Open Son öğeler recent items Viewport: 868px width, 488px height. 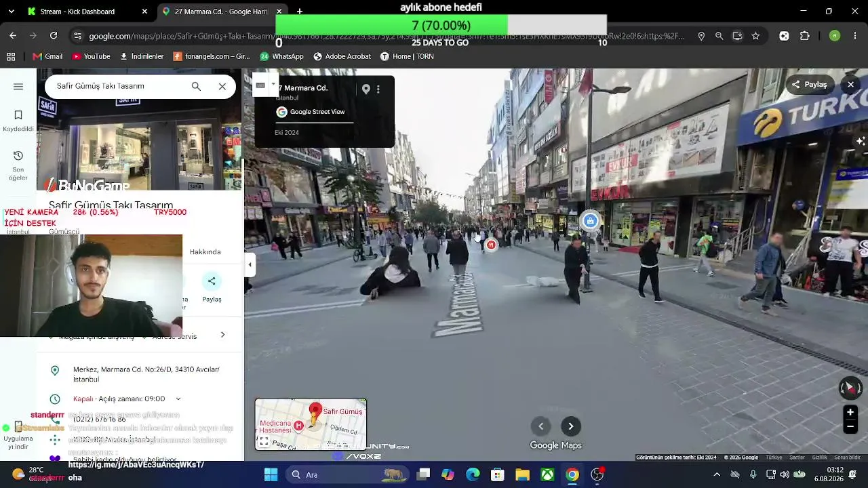tap(18, 165)
